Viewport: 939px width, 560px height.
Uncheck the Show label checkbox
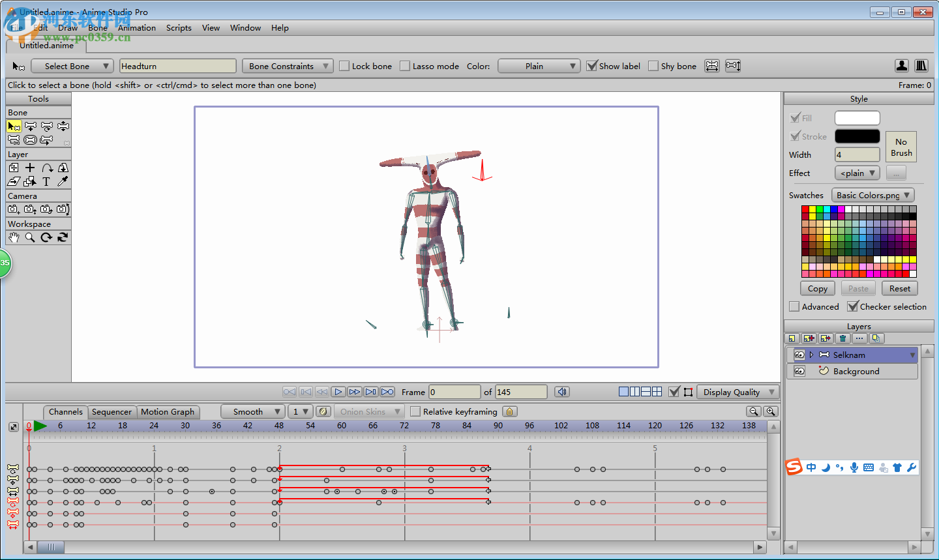pyautogui.click(x=592, y=65)
